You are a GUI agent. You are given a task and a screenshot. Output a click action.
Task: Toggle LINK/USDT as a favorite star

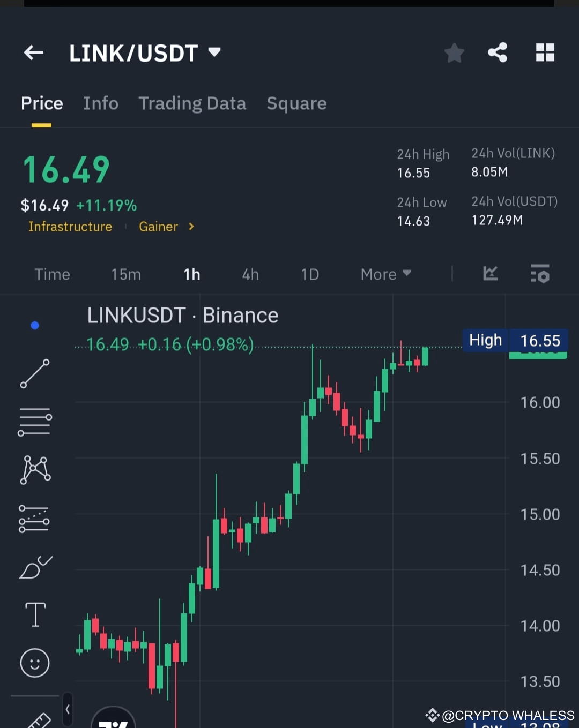click(454, 52)
